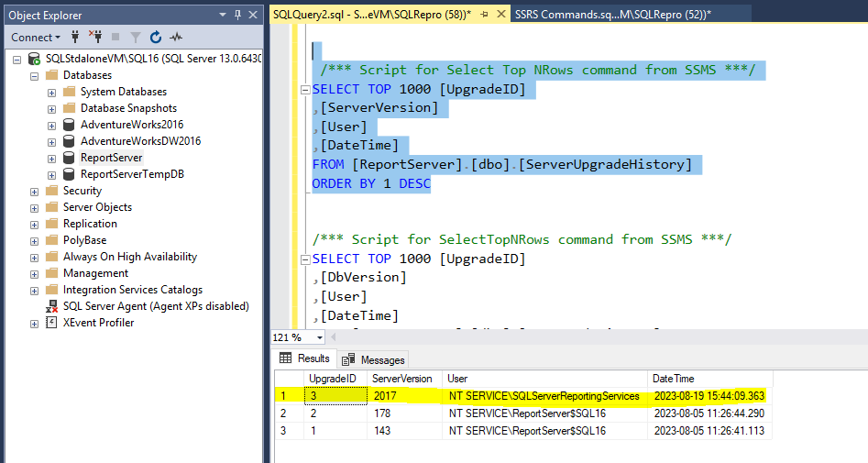Pin the SQLQuery2.sql tab
The height and width of the screenshot is (463, 868).
click(x=484, y=15)
